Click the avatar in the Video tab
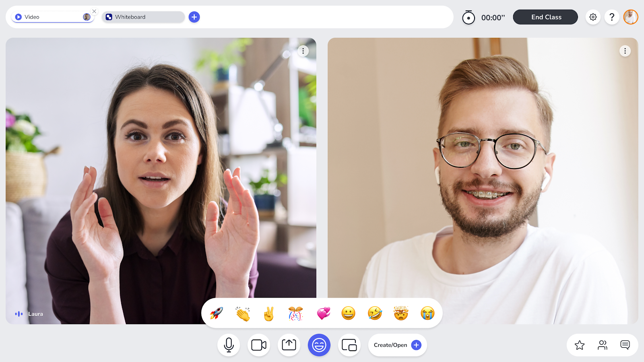The height and width of the screenshot is (362, 644). 87,17
